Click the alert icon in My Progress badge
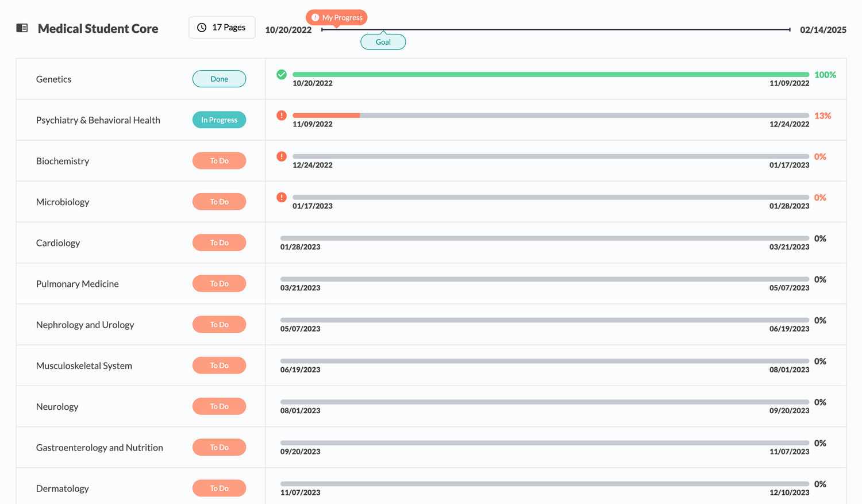Image resolution: width=862 pixels, height=504 pixels. click(315, 18)
